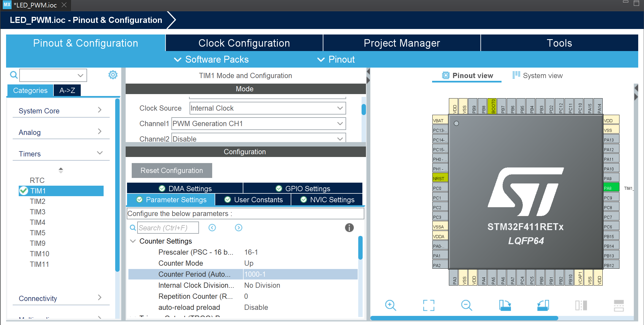The image size is (644, 325).
Task: Toggle the TIM1 enabled check mark
Action: tap(24, 191)
